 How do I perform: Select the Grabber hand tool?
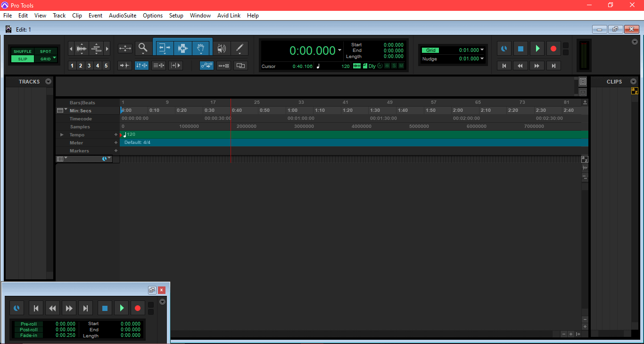tap(201, 48)
